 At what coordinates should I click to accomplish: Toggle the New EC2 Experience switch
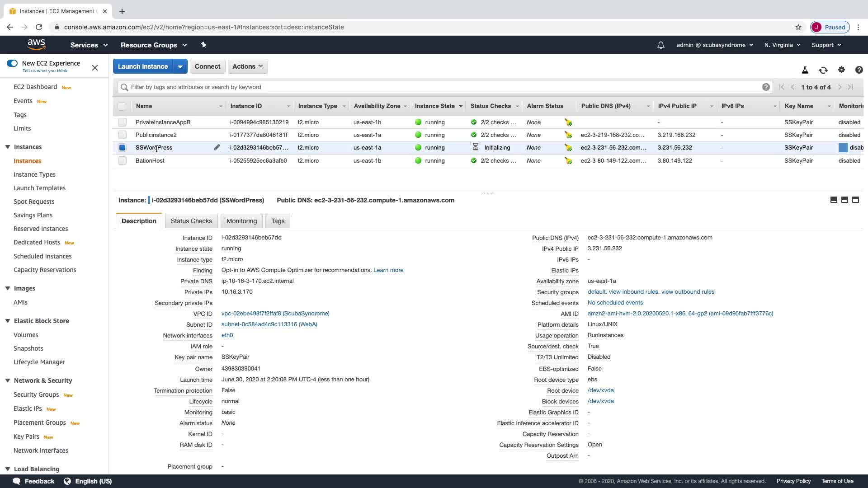coord(12,63)
